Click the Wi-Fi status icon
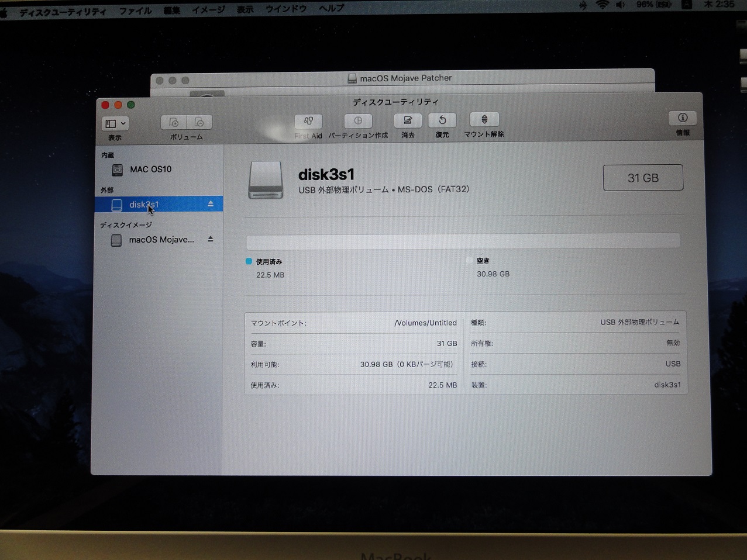747x560 pixels. pyautogui.click(x=603, y=5)
